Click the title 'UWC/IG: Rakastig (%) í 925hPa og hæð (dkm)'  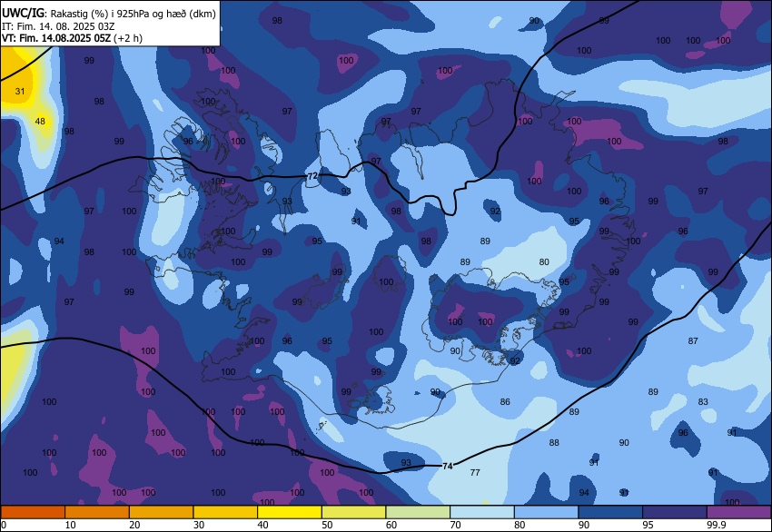pyautogui.click(x=109, y=14)
